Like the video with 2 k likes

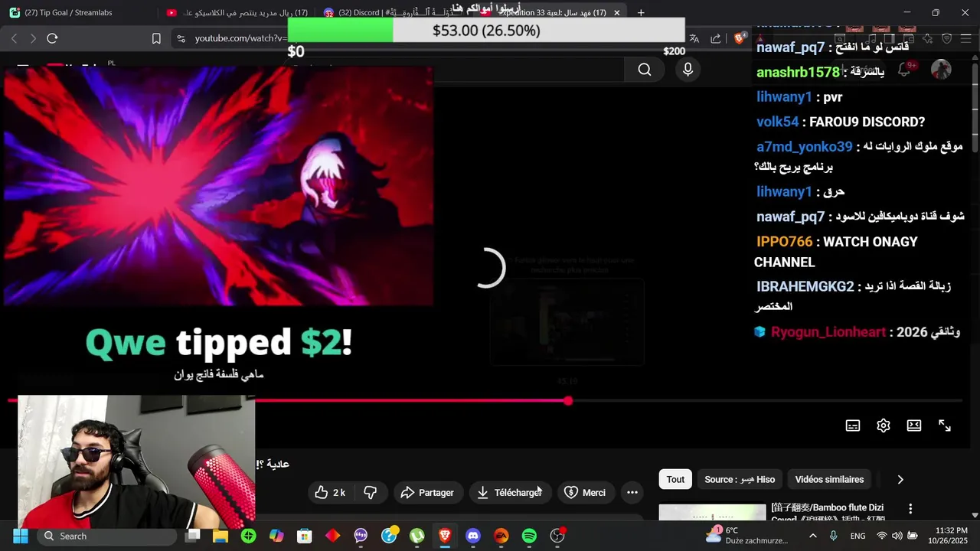(330, 493)
